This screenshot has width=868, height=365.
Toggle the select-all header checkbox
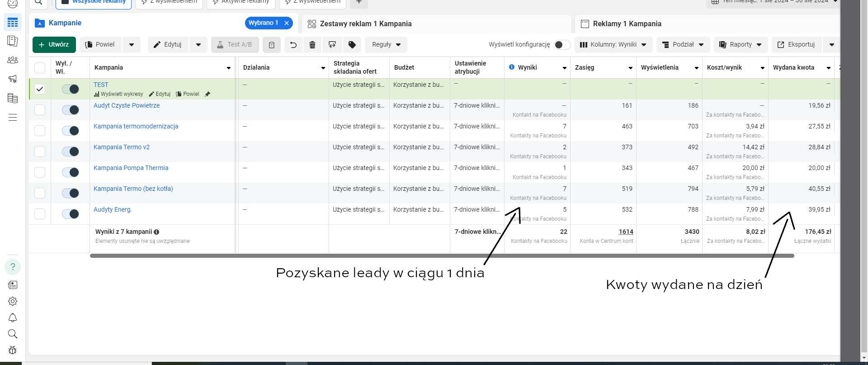tap(40, 68)
